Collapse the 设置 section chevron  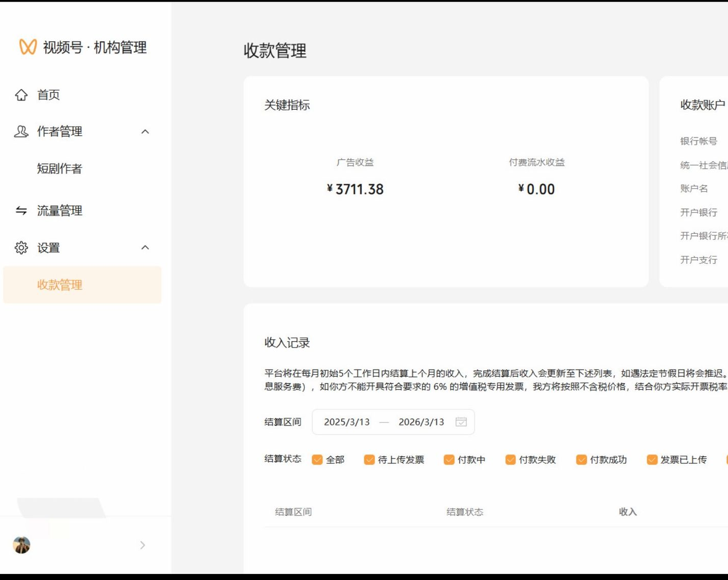[145, 248]
